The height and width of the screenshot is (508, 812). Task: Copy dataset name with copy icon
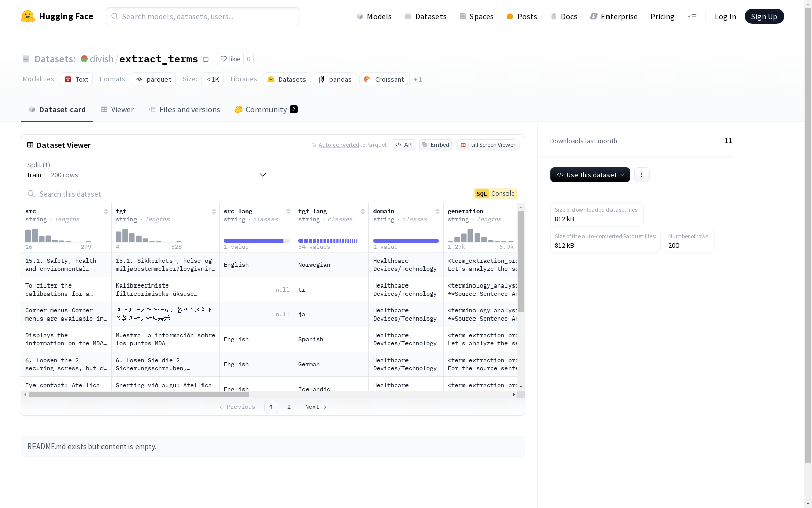(205, 59)
